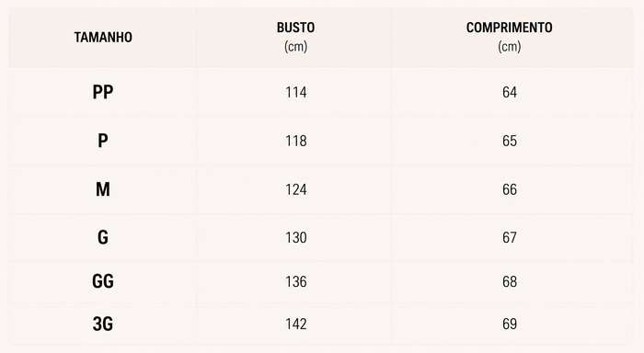This screenshot has height=353, width=644.
Task: Click the length value 64
Action: click(x=510, y=92)
